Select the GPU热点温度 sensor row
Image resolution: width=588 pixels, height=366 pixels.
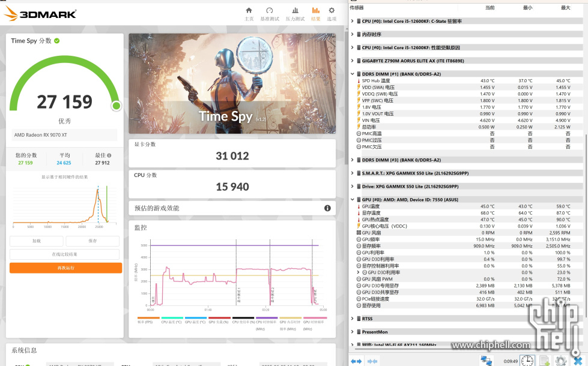465,220
